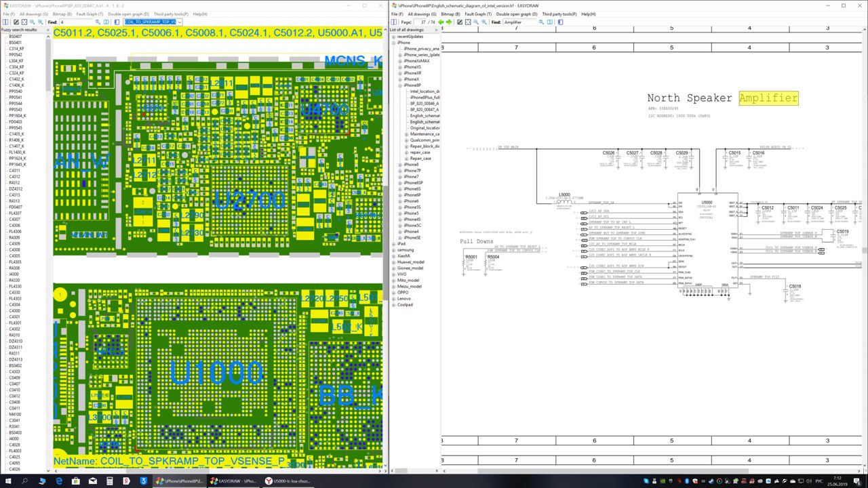
Task: Open the COIL_TO_SPKRAMP net name dropdown
Action: click(179, 22)
